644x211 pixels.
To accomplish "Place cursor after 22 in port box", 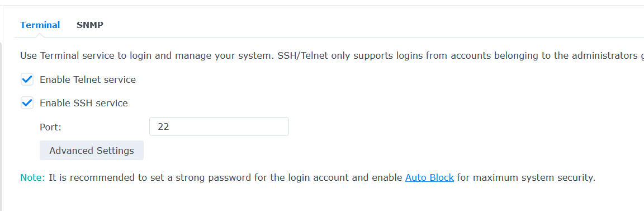I will pyautogui.click(x=169, y=126).
